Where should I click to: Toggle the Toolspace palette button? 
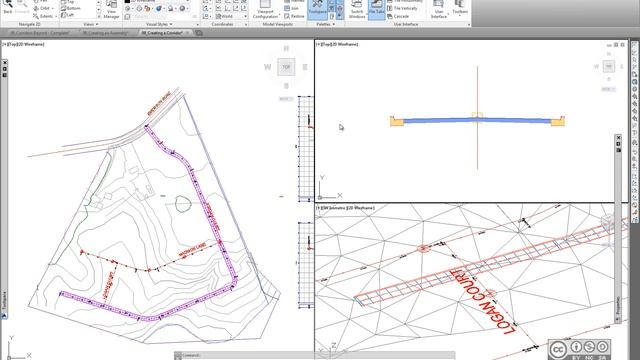point(317,9)
